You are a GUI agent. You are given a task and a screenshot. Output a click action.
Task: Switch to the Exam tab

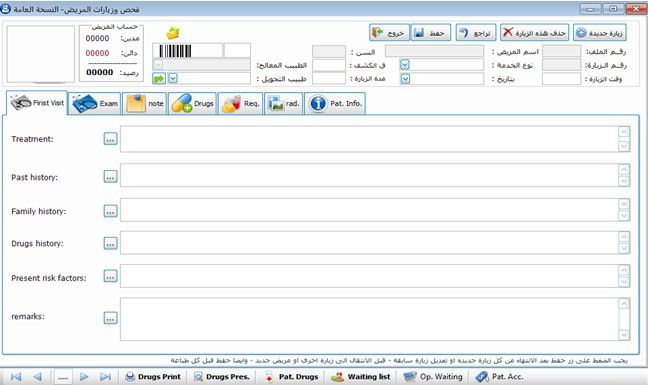point(95,104)
